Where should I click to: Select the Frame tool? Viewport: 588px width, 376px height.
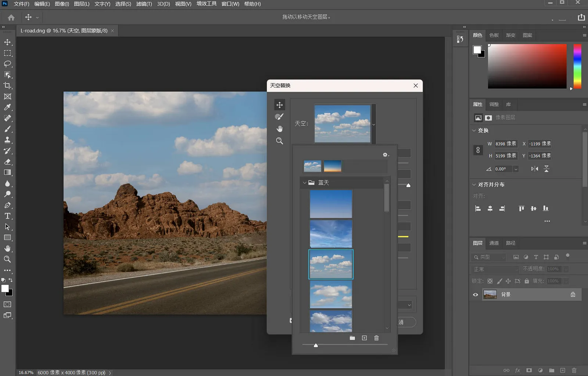[x=7, y=97]
